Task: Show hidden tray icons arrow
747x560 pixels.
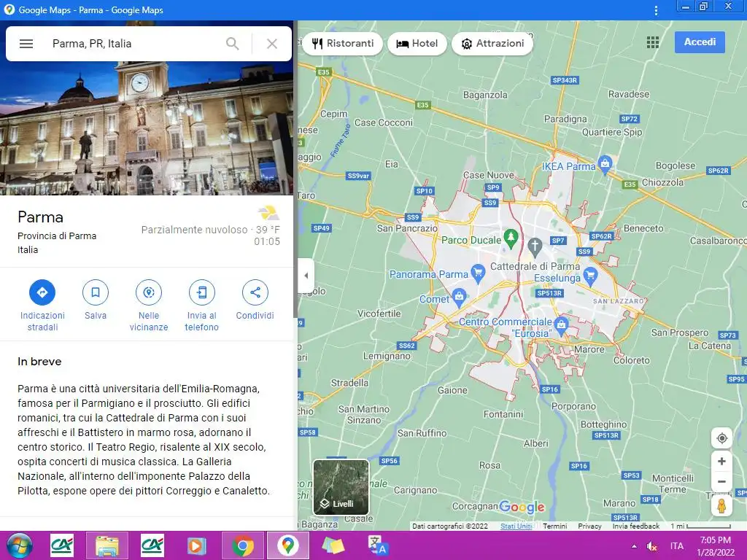Action: [634, 546]
